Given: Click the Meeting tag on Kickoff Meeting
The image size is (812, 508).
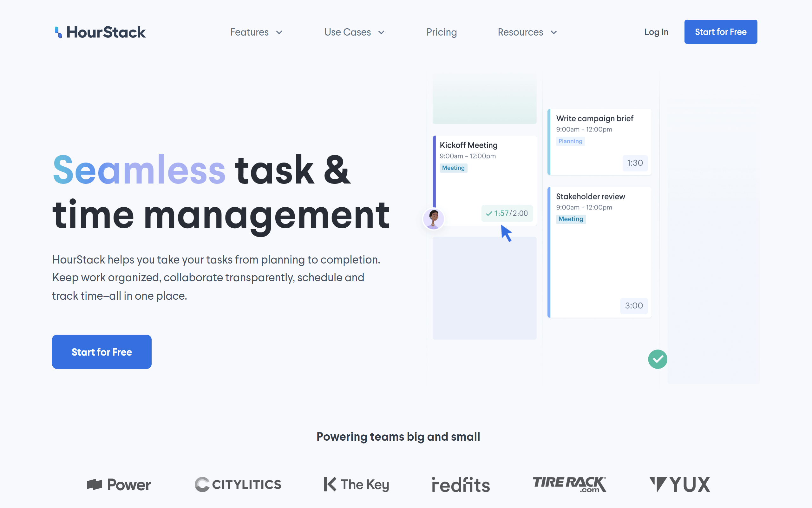Looking at the screenshot, I should tap(453, 168).
